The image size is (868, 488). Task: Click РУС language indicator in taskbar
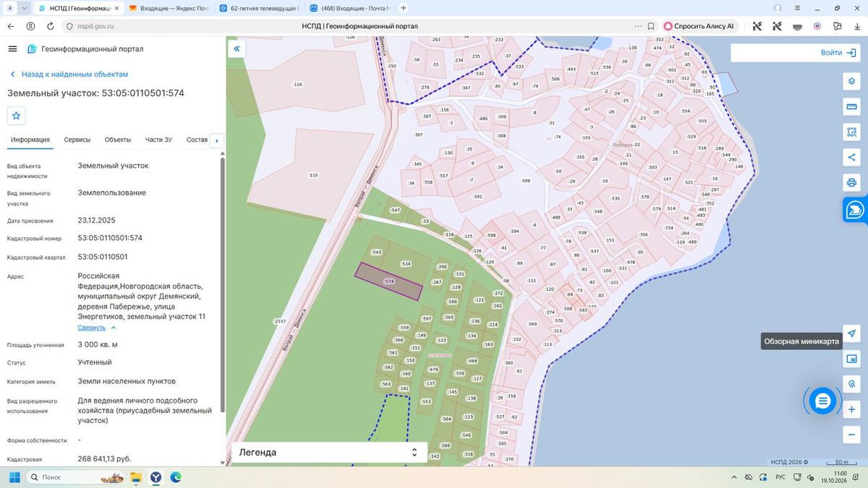(780, 477)
